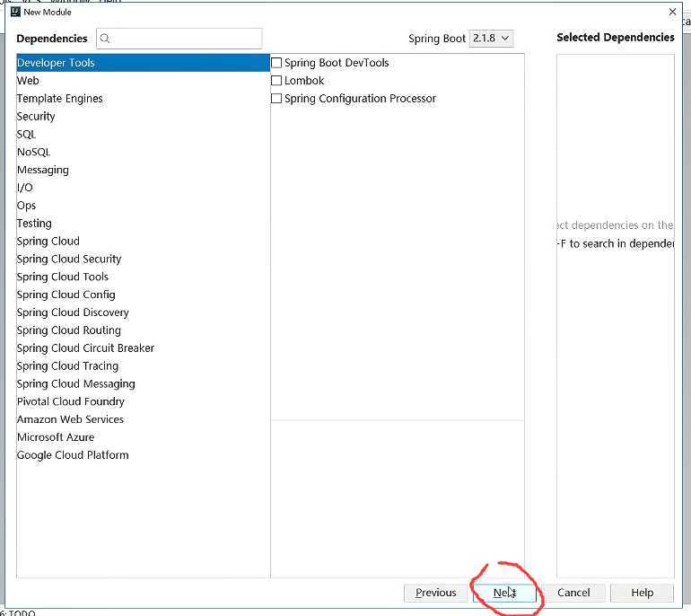This screenshot has height=616, width=691.
Task: Select Microsoft Azure category
Action: click(143, 437)
